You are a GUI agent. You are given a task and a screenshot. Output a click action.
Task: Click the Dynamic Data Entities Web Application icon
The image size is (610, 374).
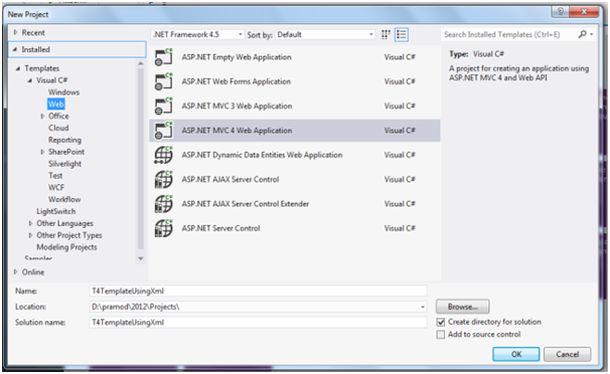[x=164, y=155]
